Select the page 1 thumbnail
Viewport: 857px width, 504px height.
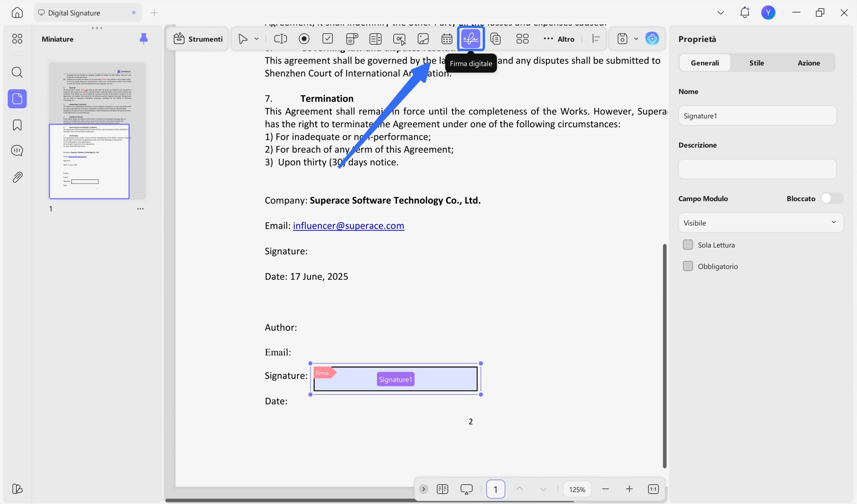(97, 131)
